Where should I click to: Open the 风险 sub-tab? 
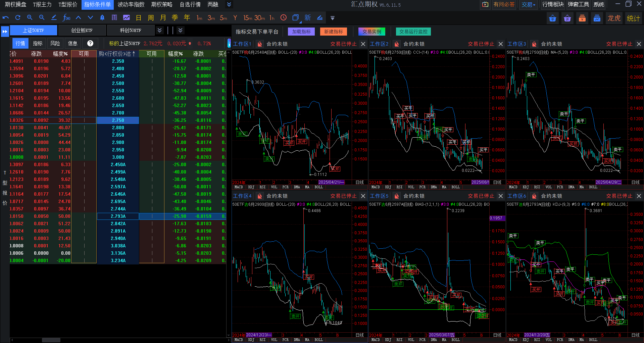[x=55, y=43]
